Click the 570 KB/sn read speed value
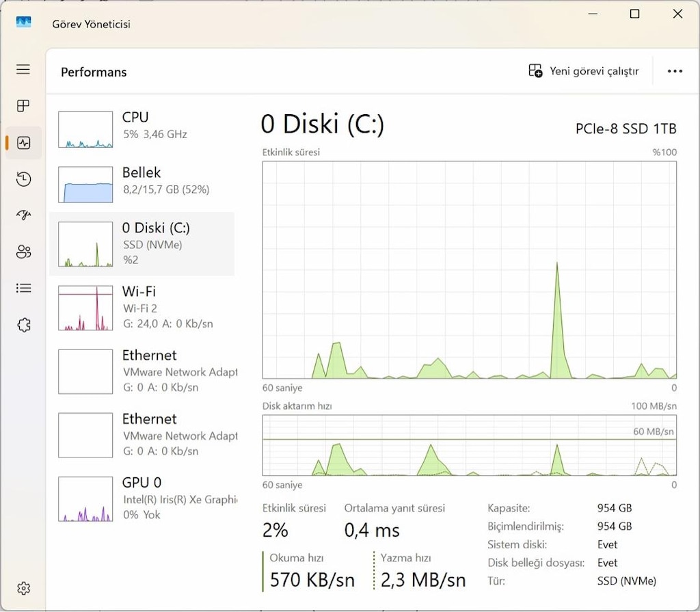 [x=312, y=580]
